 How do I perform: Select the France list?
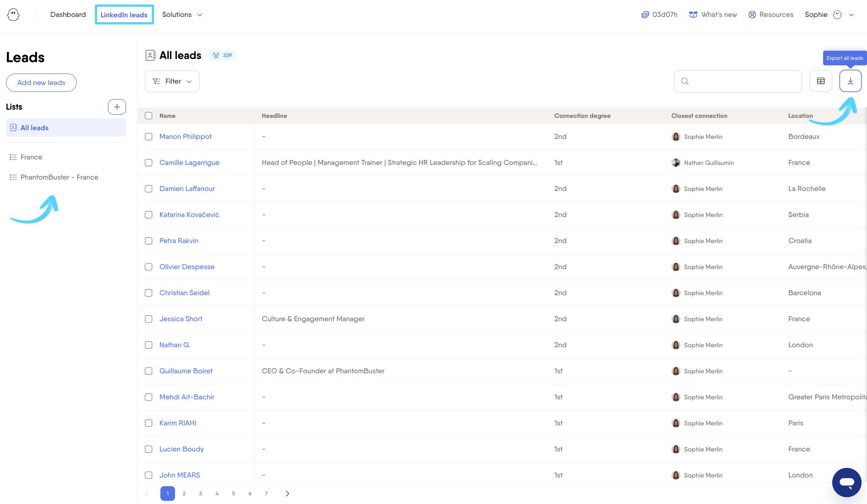pyautogui.click(x=31, y=157)
